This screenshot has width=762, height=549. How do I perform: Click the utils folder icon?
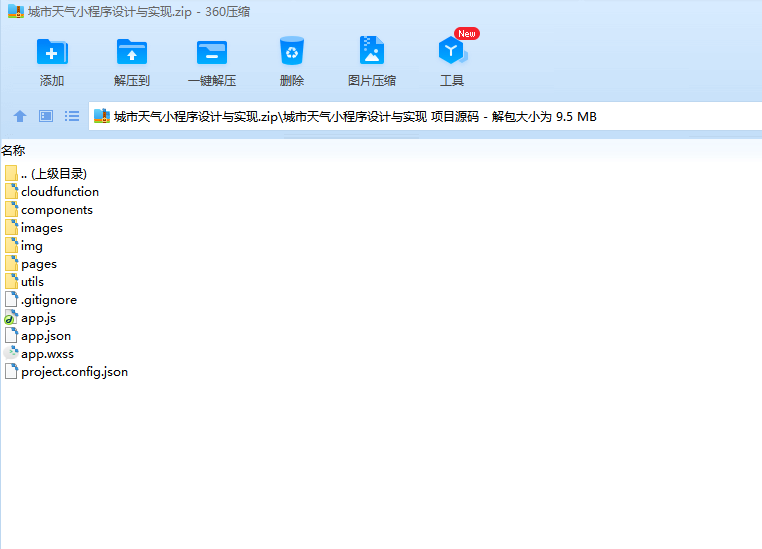pos(12,281)
